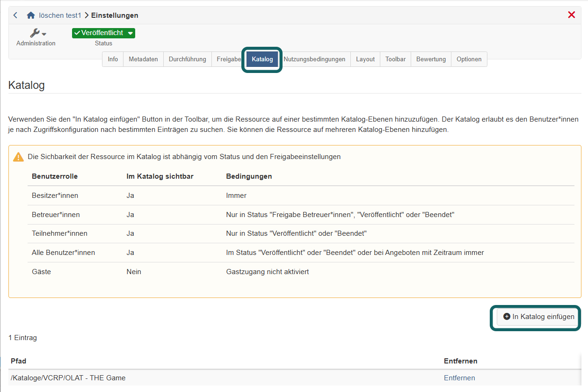588x392 pixels.
Task: Click Entfernen link for OLAT - THE Game
Action: point(459,378)
